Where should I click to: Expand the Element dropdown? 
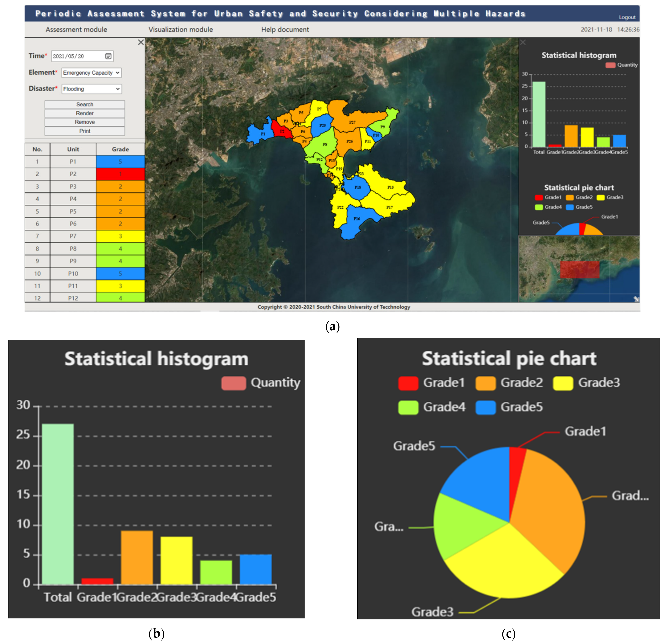pos(91,73)
